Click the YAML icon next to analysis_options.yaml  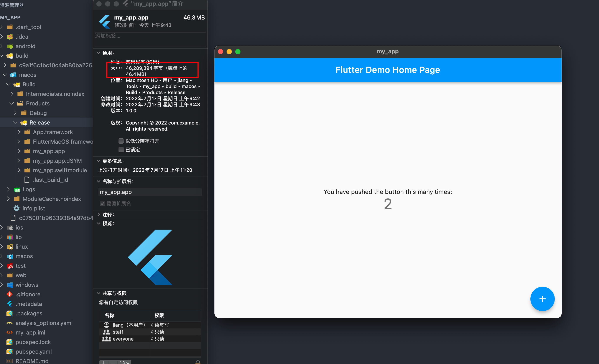tap(9, 323)
